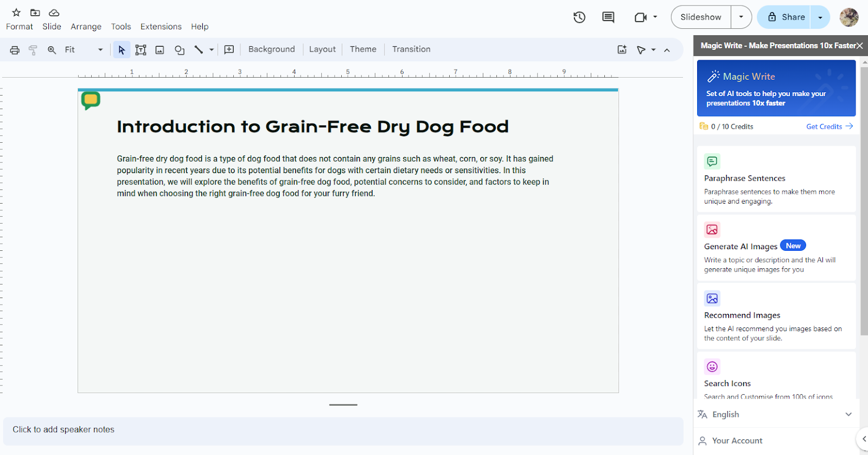Select the Text box tool
868x455 pixels.
pyautogui.click(x=141, y=50)
